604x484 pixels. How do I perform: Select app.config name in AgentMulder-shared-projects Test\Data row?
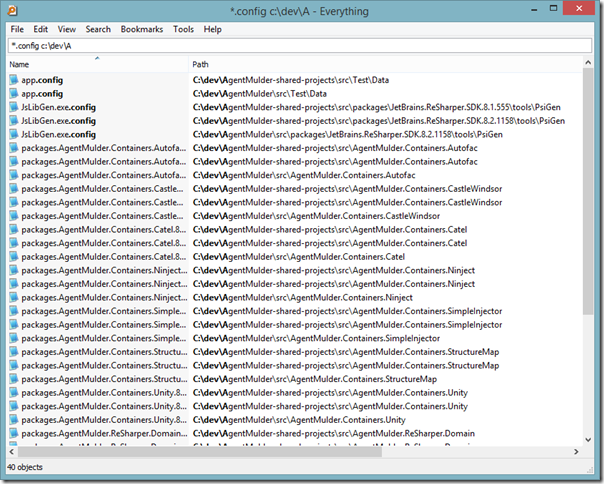pyautogui.click(x=42, y=80)
